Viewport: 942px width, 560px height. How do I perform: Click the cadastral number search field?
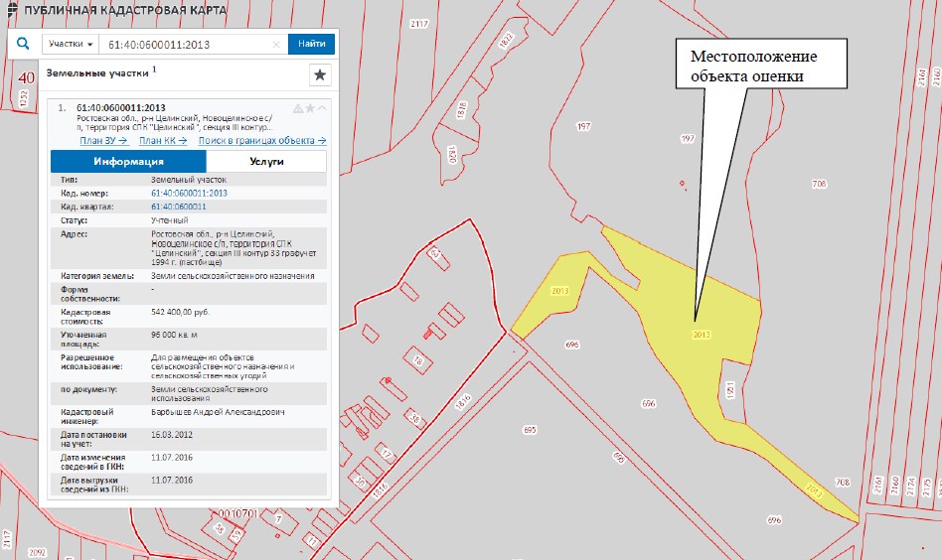(x=189, y=45)
